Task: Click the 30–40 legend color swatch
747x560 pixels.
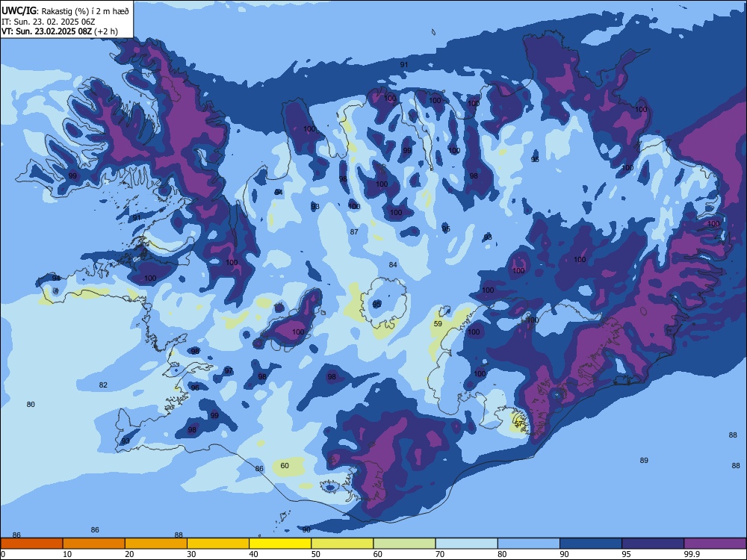Action: 218,544
